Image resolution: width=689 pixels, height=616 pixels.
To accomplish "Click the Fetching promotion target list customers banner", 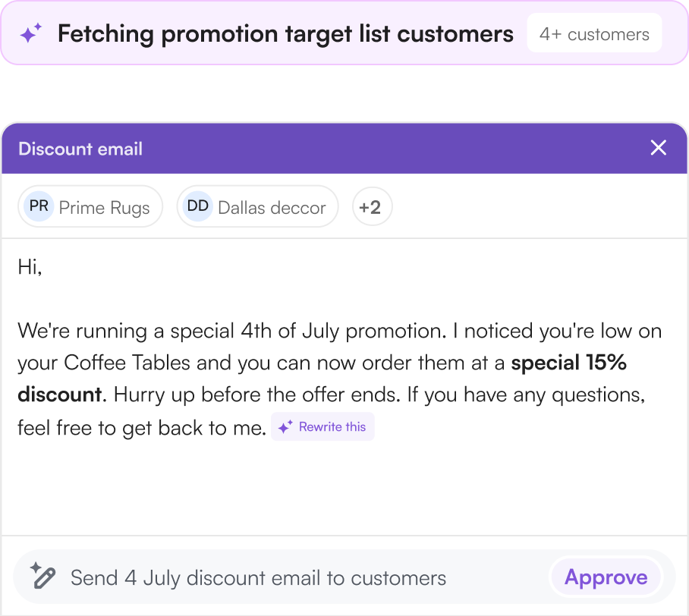I will 285,34.
